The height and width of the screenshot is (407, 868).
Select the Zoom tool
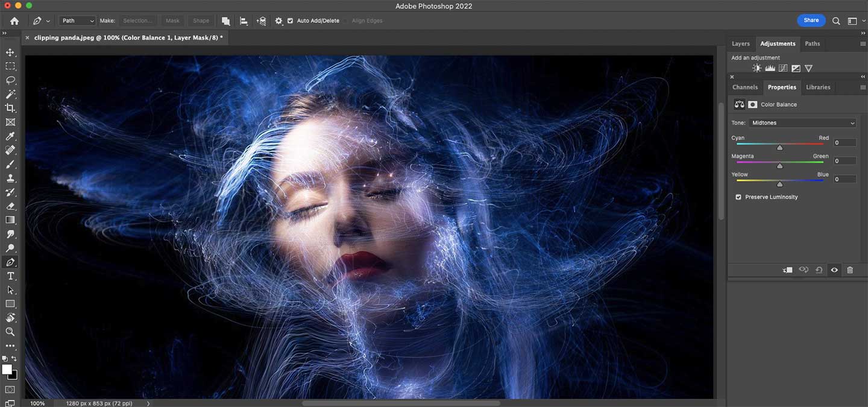coord(10,332)
